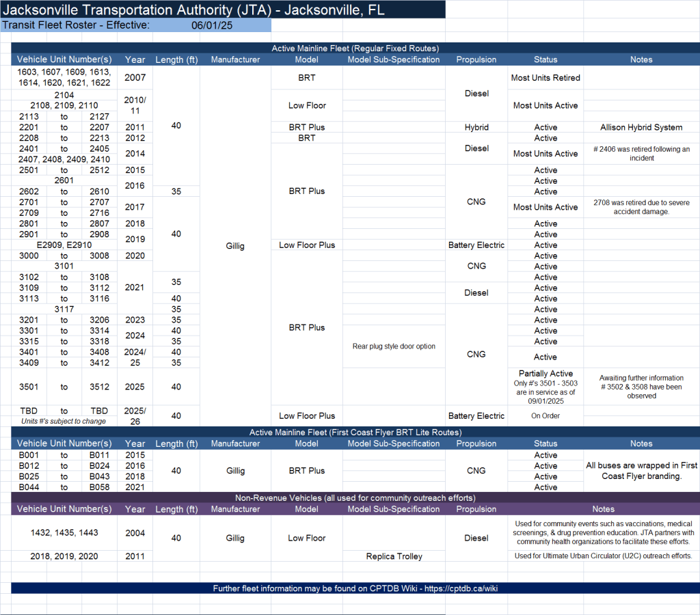The image size is (700, 615).
Task: Click the 06/01/25 effective date cell
Action: pos(213,25)
